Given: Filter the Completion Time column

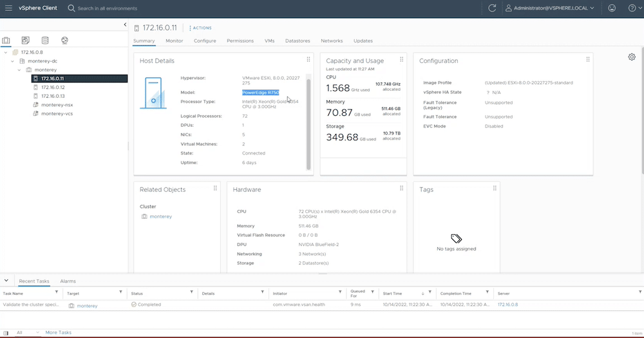Looking at the screenshot, I should click(487, 292).
